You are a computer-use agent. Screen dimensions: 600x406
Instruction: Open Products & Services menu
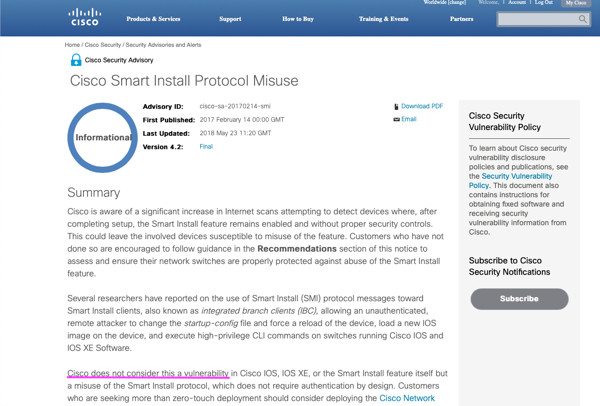153,19
